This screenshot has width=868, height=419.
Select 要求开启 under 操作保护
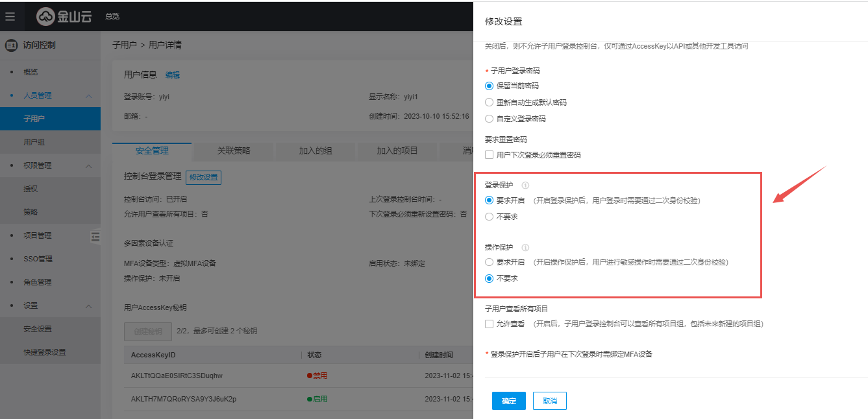(x=490, y=262)
